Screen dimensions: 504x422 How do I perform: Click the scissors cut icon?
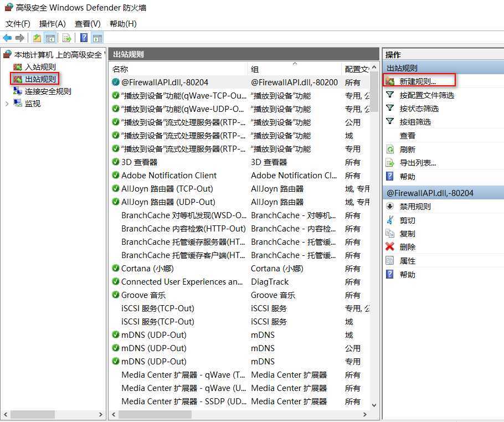[390, 220]
